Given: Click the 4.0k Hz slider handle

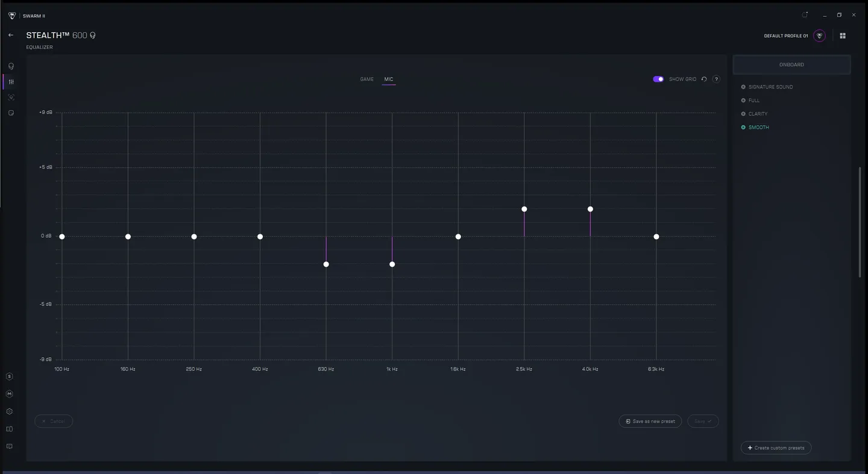Looking at the screenshot, I should click(x=590, y=209).
